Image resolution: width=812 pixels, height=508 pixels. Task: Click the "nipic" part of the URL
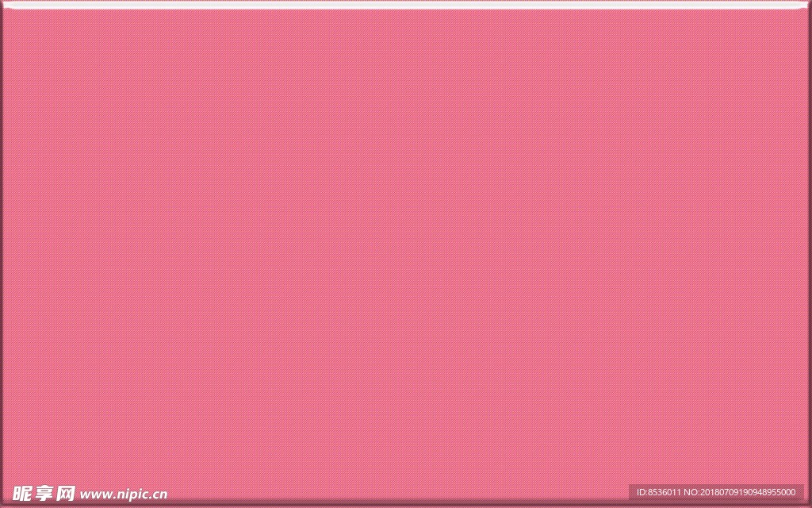point(131,493)
